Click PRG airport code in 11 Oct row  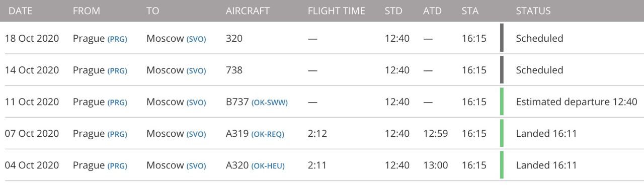(117, 103)
